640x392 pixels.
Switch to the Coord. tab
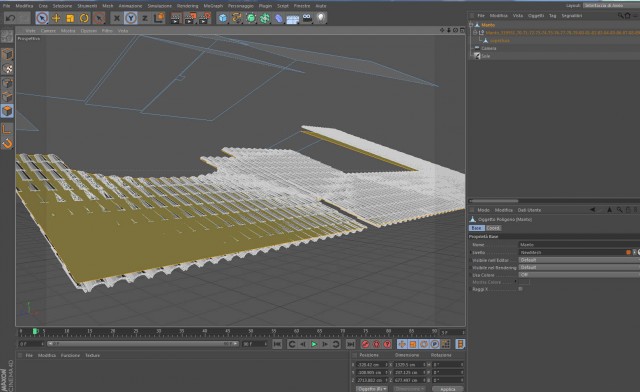(x=493, y=228)
